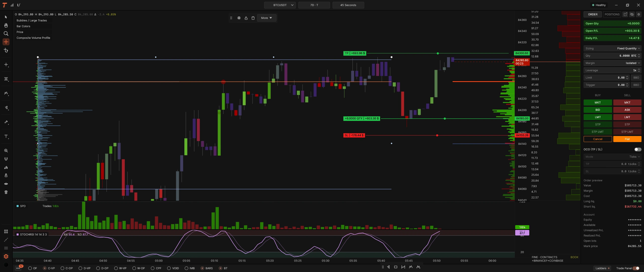Viewport: 644px width, 272px height.
Task: Activate the orange crosshair tool
Action: coord(6,42)
